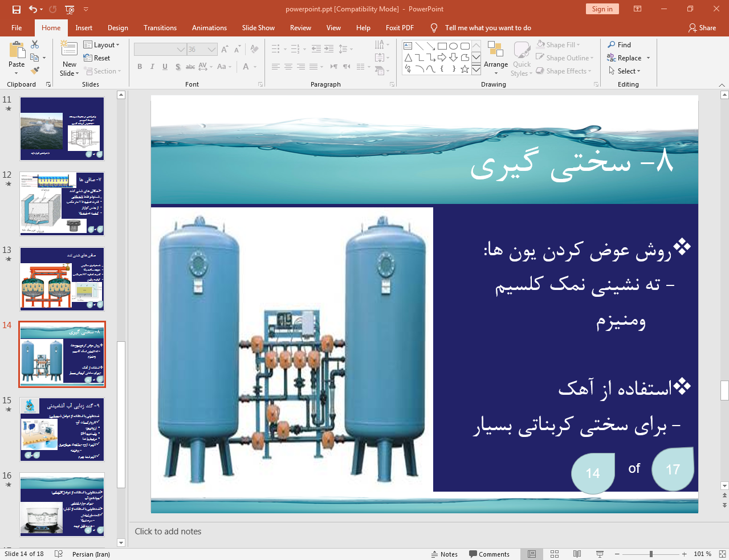This screenshot has width=729, height=560.
Task: Open the Select dropdown in Editing
Action: pyautogui.click(x=625, y=71)
